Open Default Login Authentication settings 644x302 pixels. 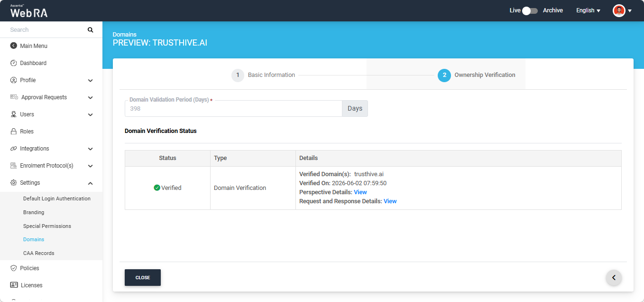click(57, 198)
